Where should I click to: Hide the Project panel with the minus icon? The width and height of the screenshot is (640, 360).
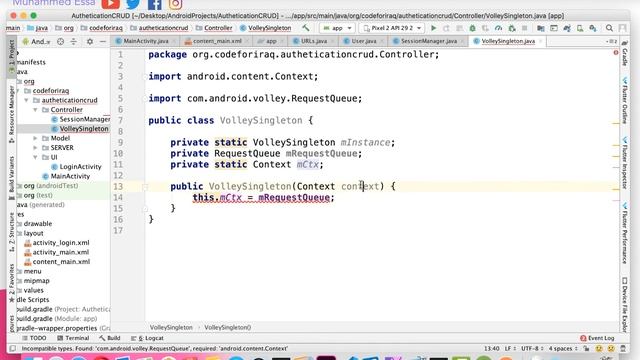point(103,41)
